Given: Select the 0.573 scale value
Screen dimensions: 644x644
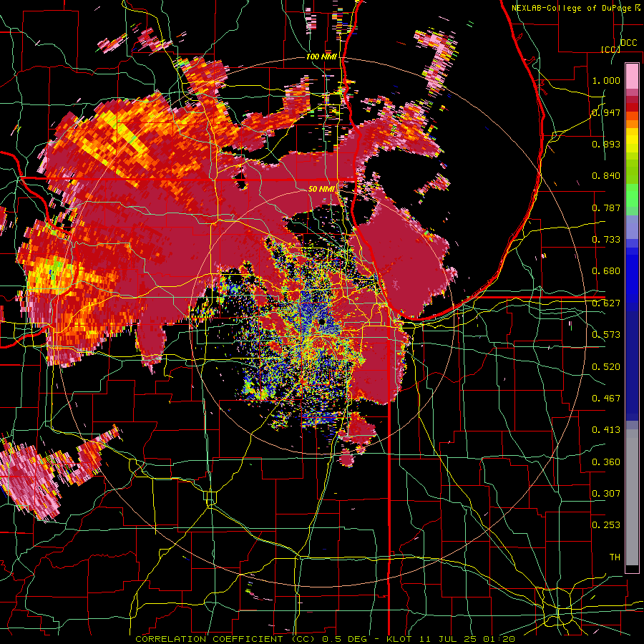Looking at the screenshot, I should [x=606, y=335].
